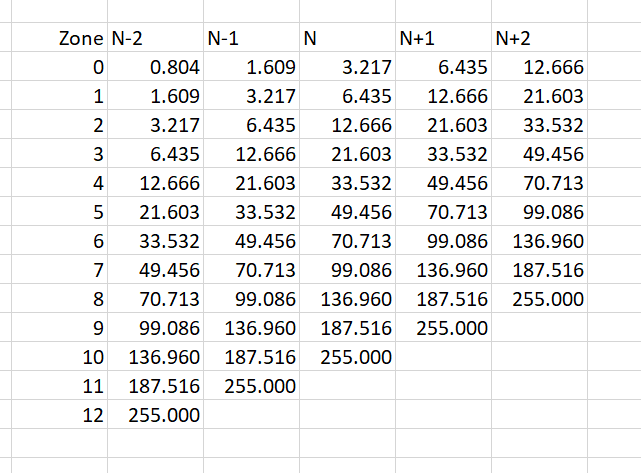Viewport: 641px width, 473px height.
Task: Select 255.000 in Zone 8 row
Action: [x=540, y=298]
